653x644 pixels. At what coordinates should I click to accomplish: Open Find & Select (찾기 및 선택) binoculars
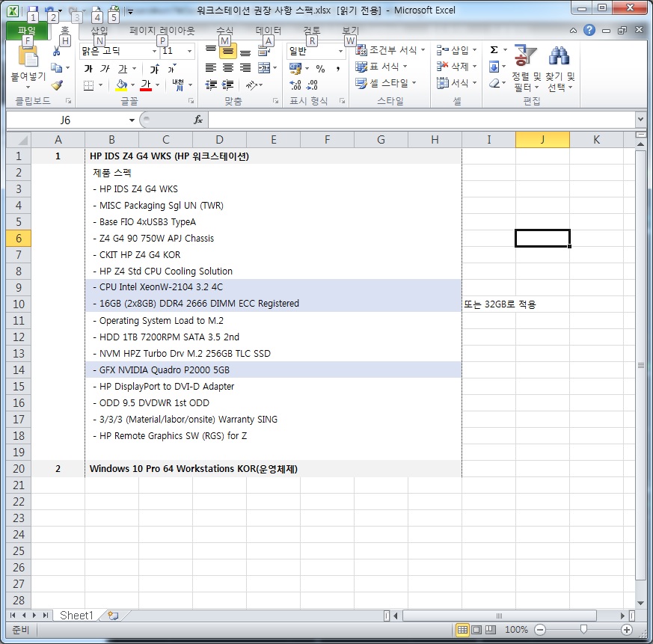(560, 68)
